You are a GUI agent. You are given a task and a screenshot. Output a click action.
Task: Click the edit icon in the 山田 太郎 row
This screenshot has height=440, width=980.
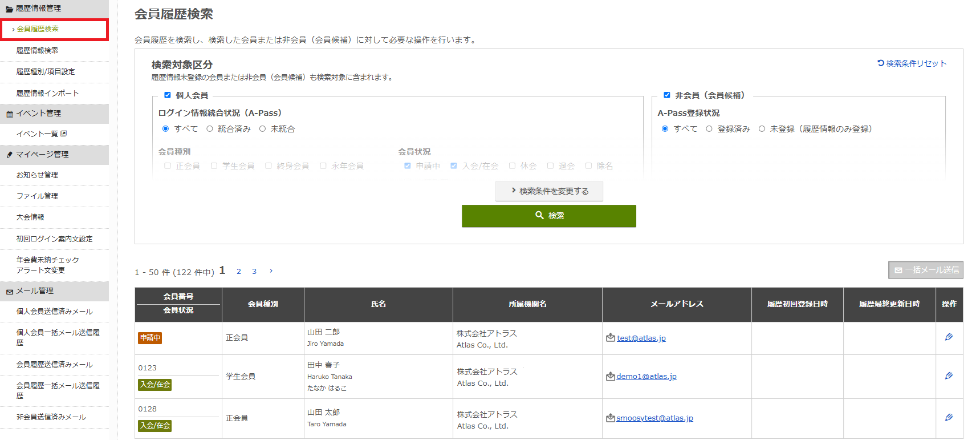coord(949,418)
